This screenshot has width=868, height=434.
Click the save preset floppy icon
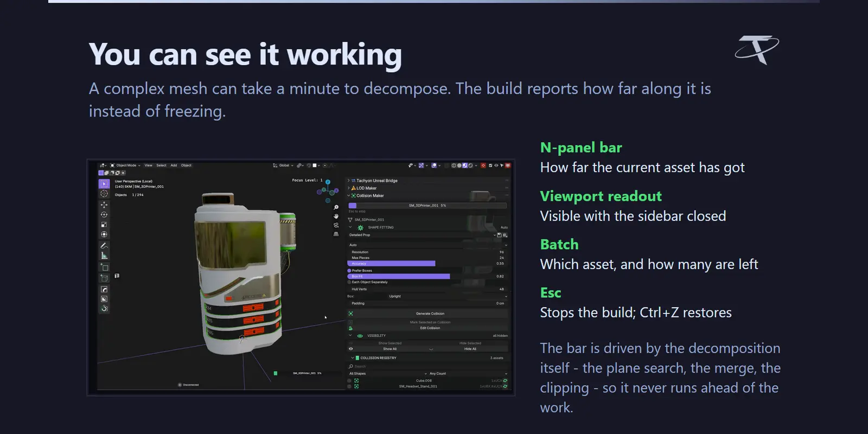(x=500, y=235)
